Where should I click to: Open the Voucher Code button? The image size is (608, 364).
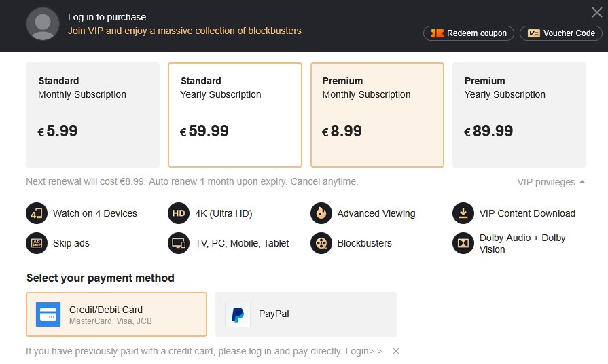(561, 33)
